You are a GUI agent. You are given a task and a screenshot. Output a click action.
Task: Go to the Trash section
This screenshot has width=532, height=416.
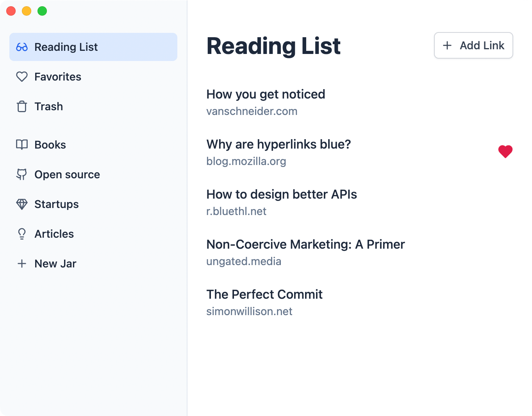coord(48,106)
